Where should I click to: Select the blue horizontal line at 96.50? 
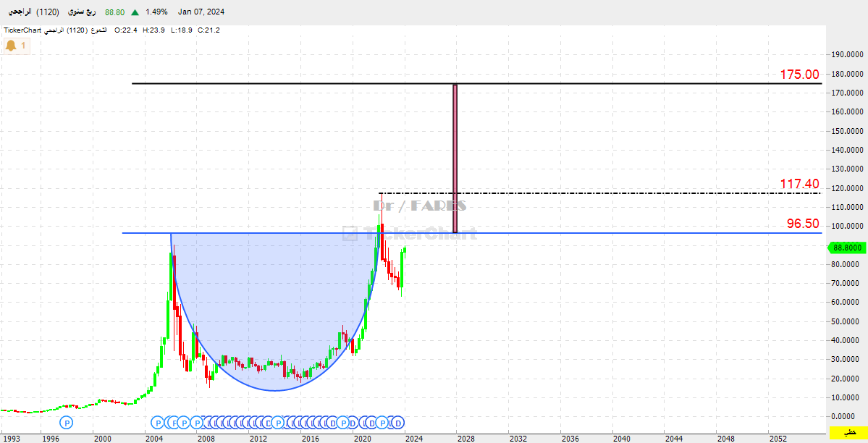pyautogui.click(x=471, y=232)
